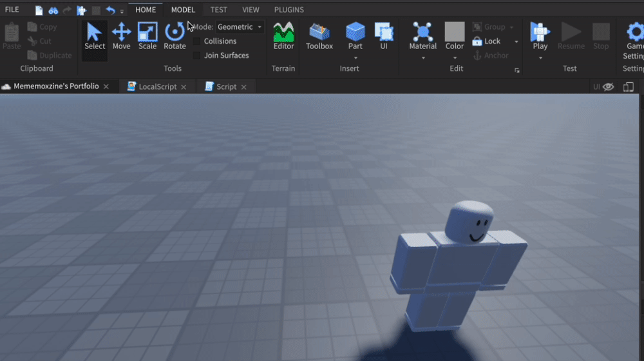Toggle the device emulator icon
This screenshot has height=361, width=644.
click(629, 87)
